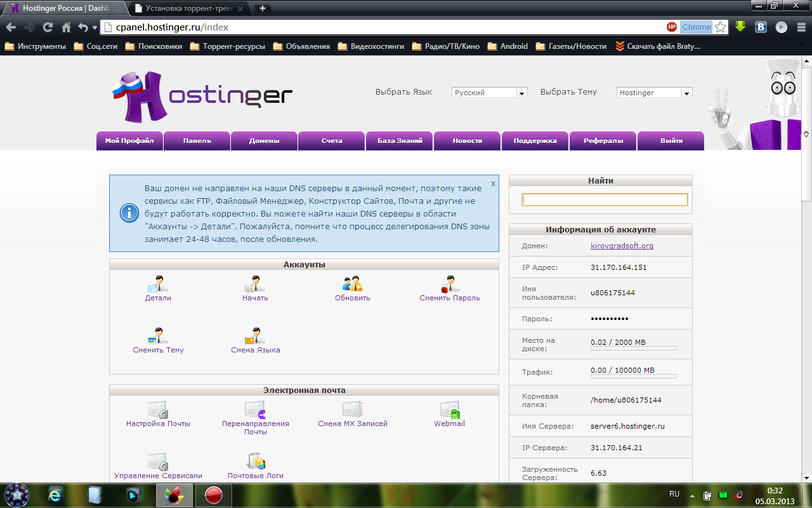
Task: Click the traffic usage bar
Action: [633, 376]
